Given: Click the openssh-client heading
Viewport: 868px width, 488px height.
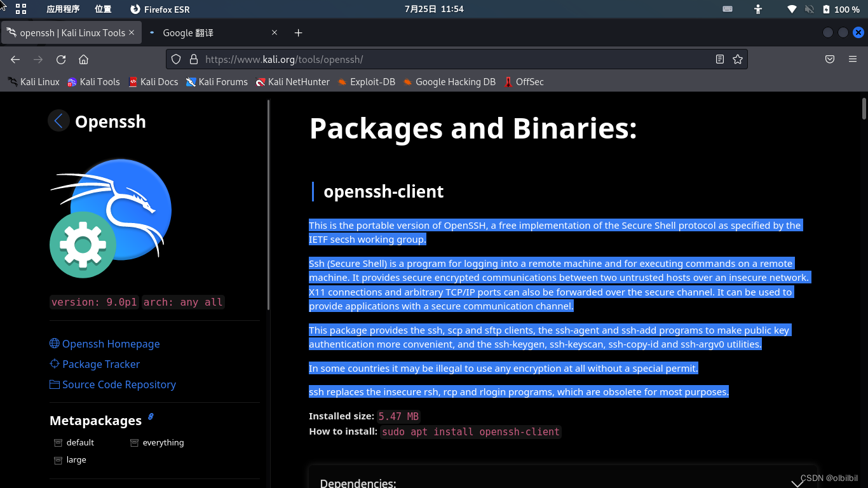Looking at the screenshot, I should 383,191.
